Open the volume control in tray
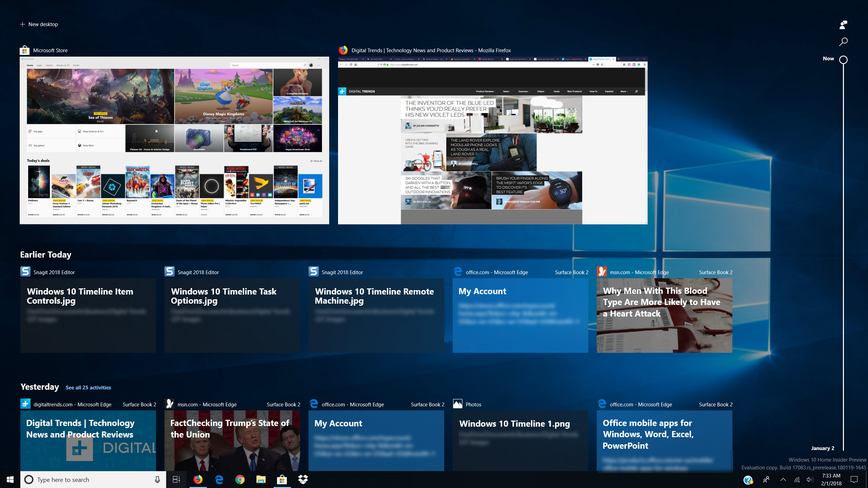Screen dimensions: 868x488 (810, 480)
